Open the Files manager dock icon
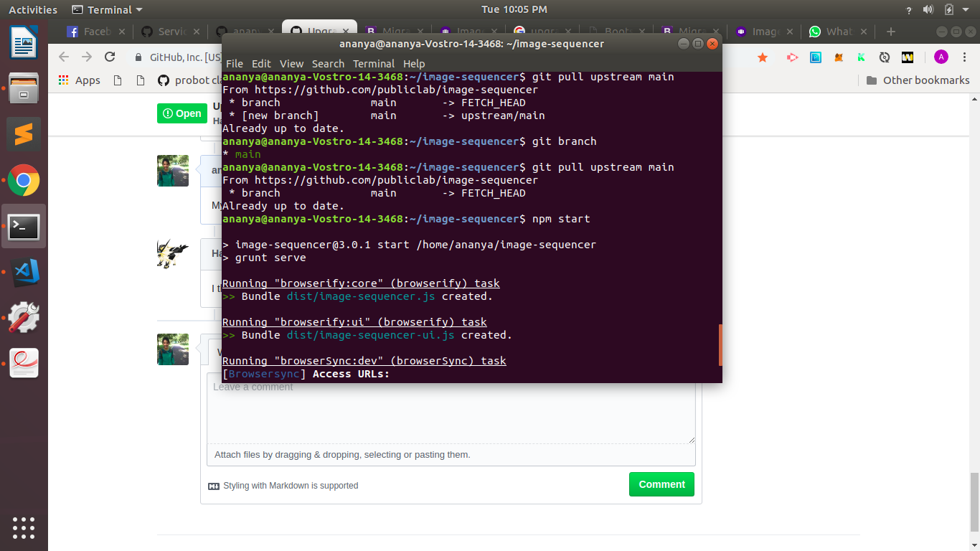The height and width of the screenshot is (551, 980). (x=24, y=89)
